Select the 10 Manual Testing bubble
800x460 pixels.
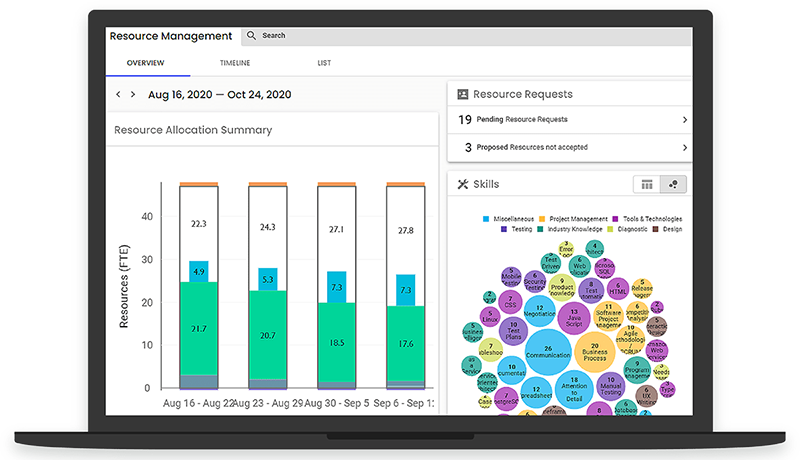click(610, 386)
